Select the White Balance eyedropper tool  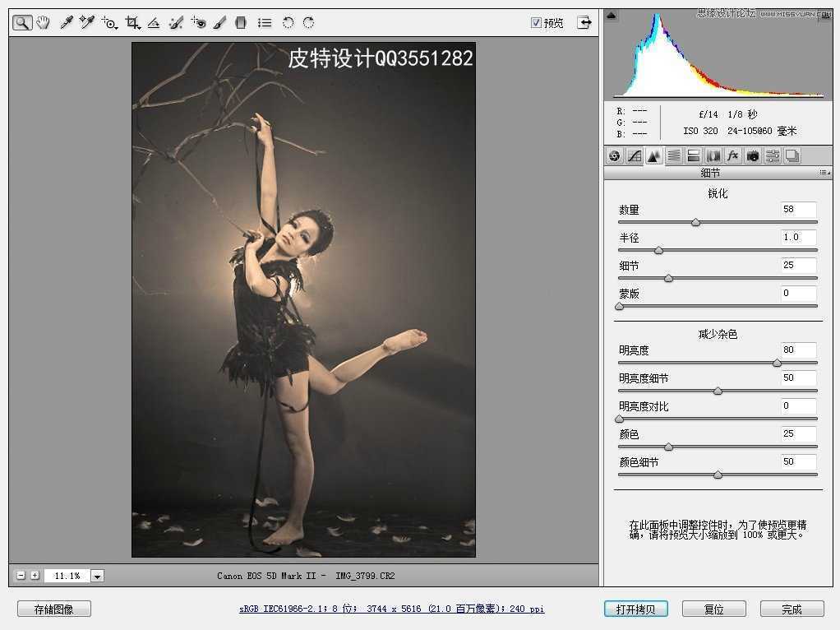pos(66,22)
